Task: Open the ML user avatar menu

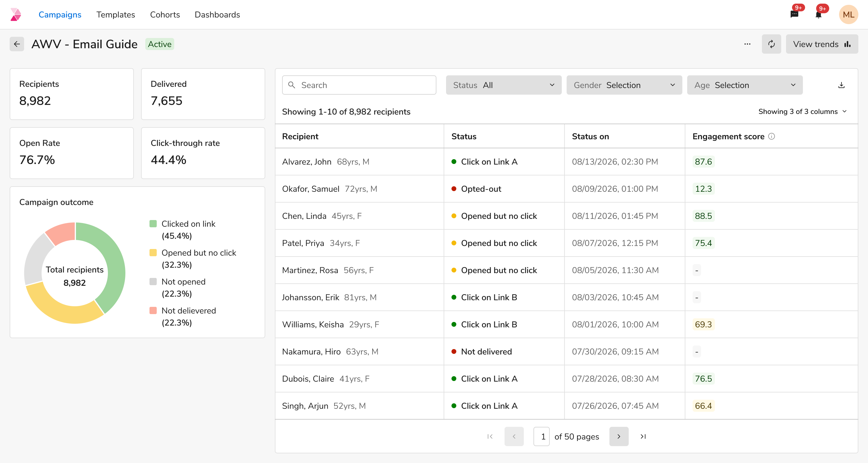Action: click(x=848, y=14)
